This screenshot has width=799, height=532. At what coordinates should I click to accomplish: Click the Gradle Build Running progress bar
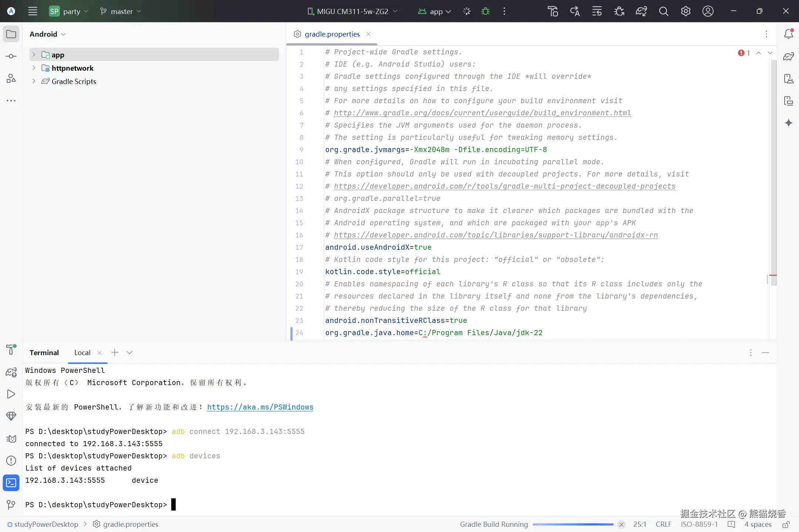pyautogui.click(x=573, y=525)
